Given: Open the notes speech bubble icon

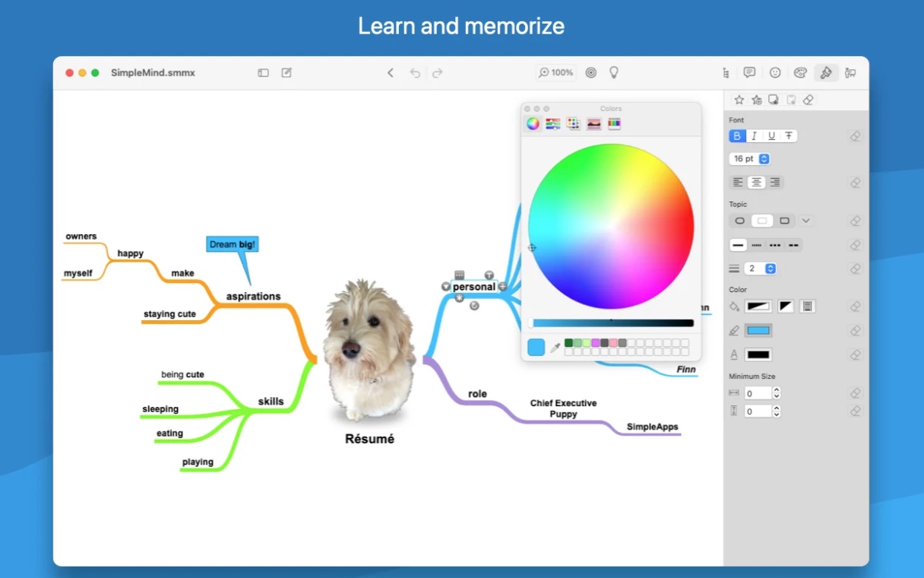Looking at the screenshot, I should [x=750, y=73].
